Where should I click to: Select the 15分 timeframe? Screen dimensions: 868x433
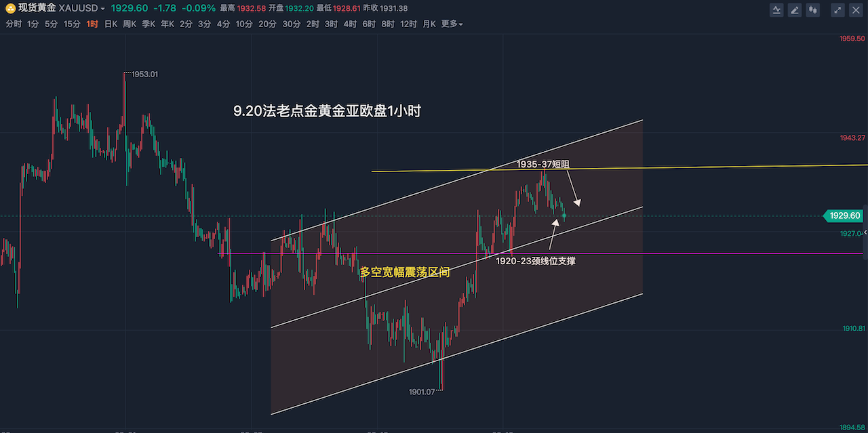pos(72,24)
